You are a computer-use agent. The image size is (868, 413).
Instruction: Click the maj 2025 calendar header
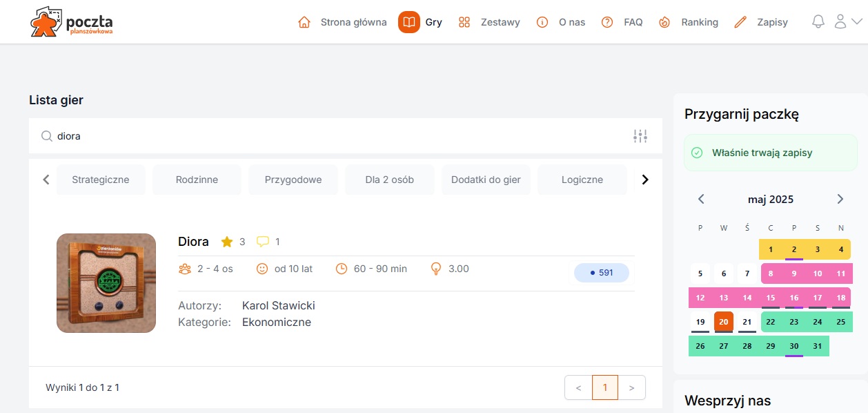771,200
